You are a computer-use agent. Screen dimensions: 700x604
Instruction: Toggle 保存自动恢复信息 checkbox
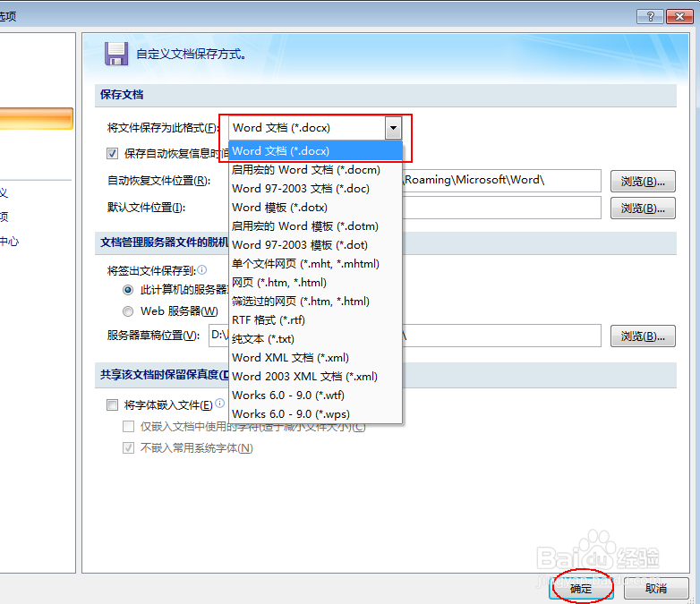112,154
